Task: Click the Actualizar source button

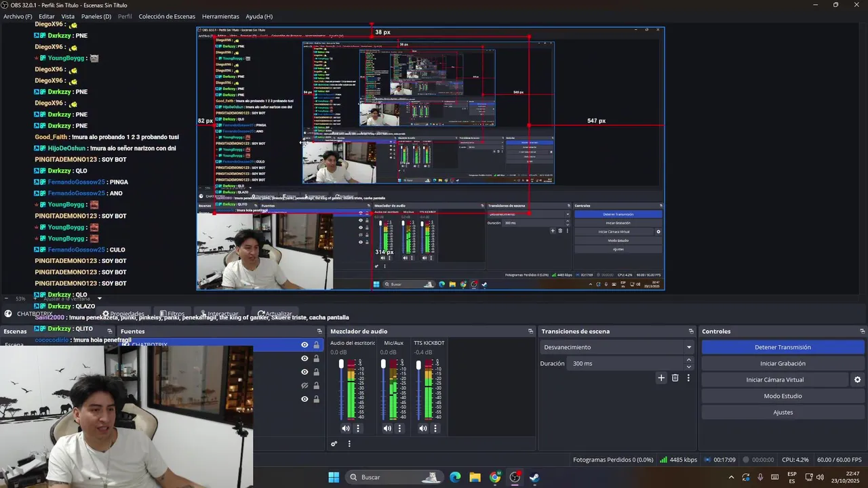Action: [x=275, y=314]
